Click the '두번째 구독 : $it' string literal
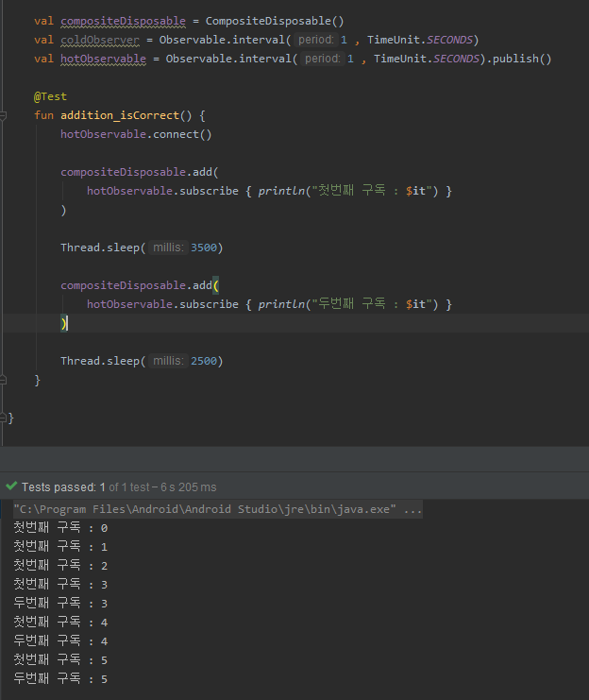This screenshot has height=700, width=589. point(372,304)
